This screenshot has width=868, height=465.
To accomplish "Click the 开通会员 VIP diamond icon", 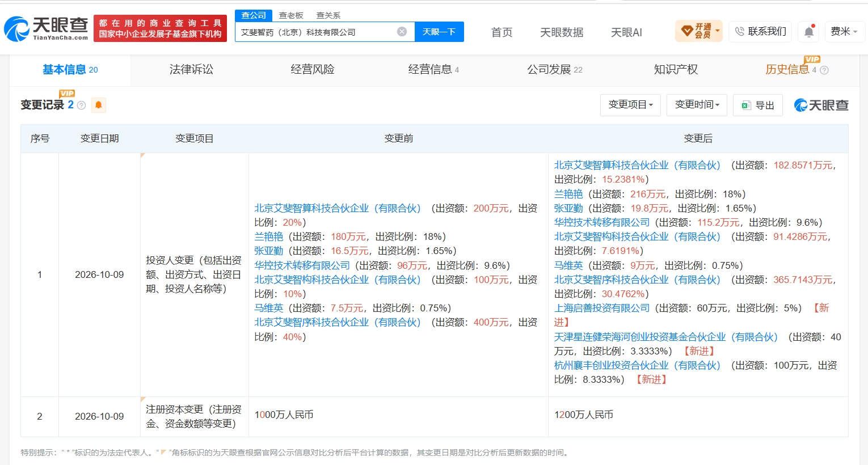I will (686, 31).
